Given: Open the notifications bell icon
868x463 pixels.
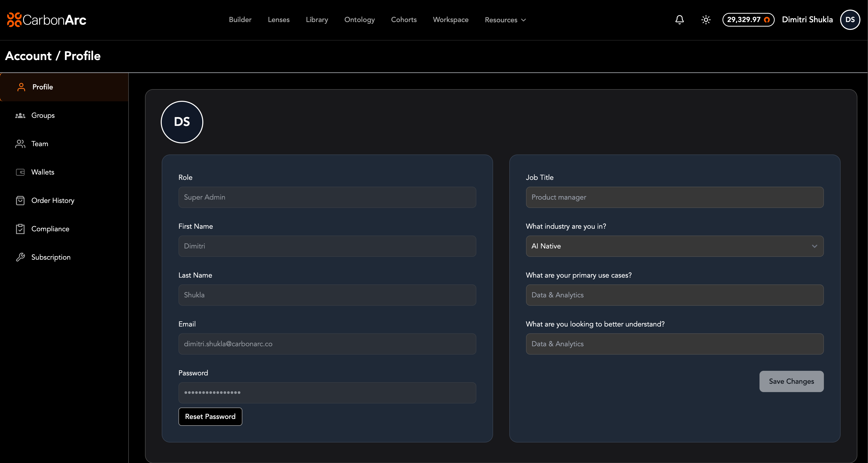Looking at the screenshot, I should 679,20.
